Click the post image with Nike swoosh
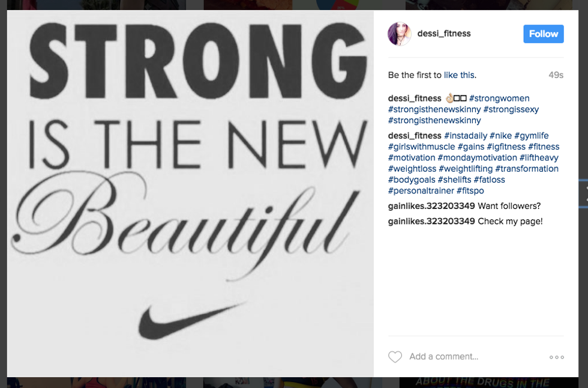Screen dimensions: 588x388 pos(190,193)
